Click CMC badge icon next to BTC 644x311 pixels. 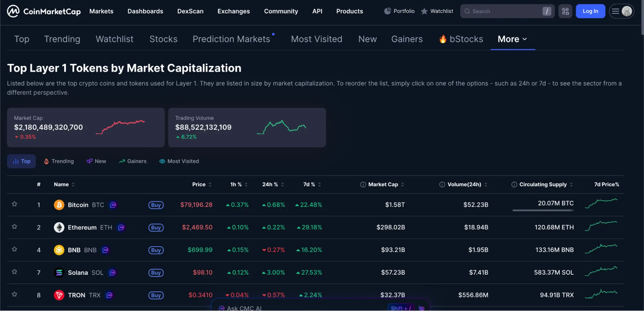tap(113, 205)
